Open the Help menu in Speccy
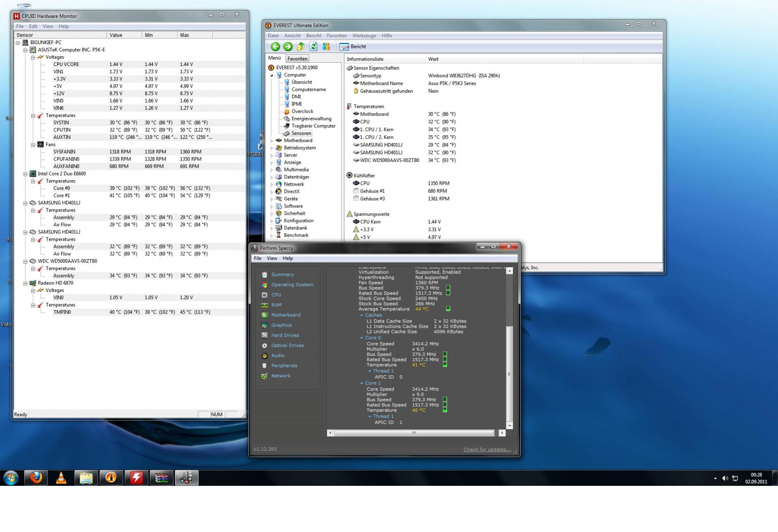The height and width of the screenshot is (532, 778). (x=288, y=259)
